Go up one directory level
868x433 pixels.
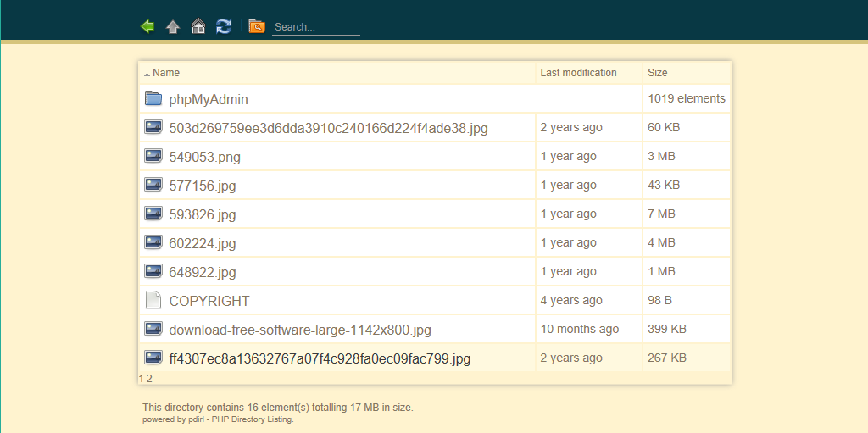click(173, 26)
